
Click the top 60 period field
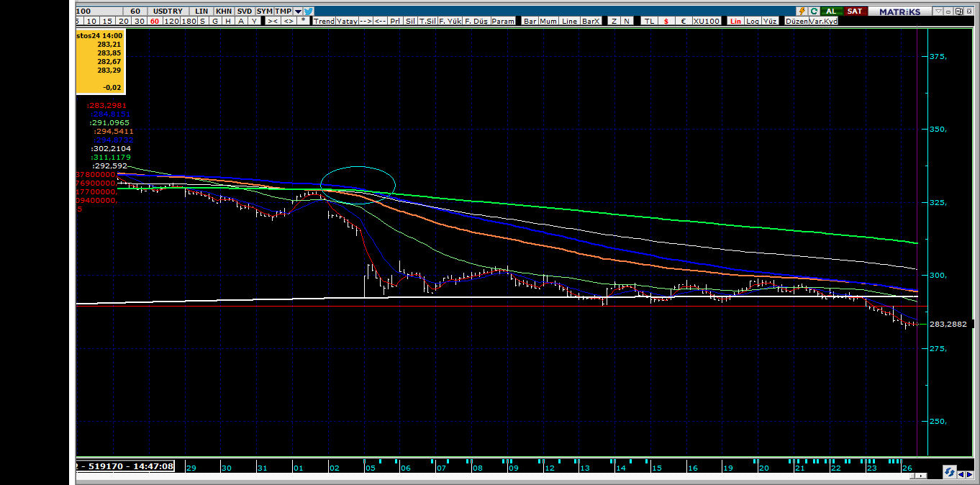coord(135,11)
